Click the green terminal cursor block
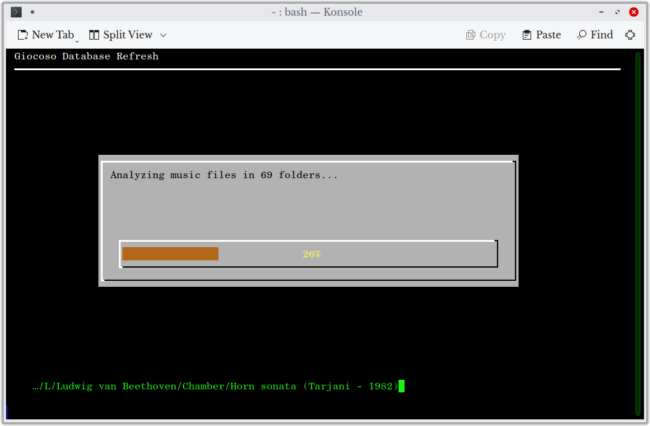 (x=401, y=386)
